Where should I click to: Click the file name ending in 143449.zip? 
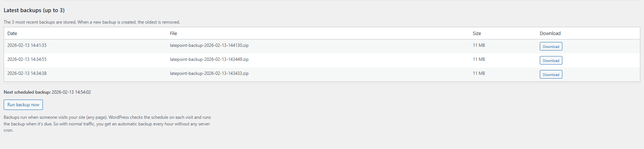click(209, 59)
